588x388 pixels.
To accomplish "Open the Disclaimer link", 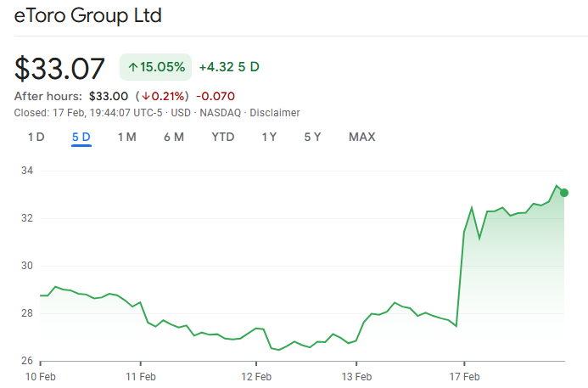I will tap(277, 113).
